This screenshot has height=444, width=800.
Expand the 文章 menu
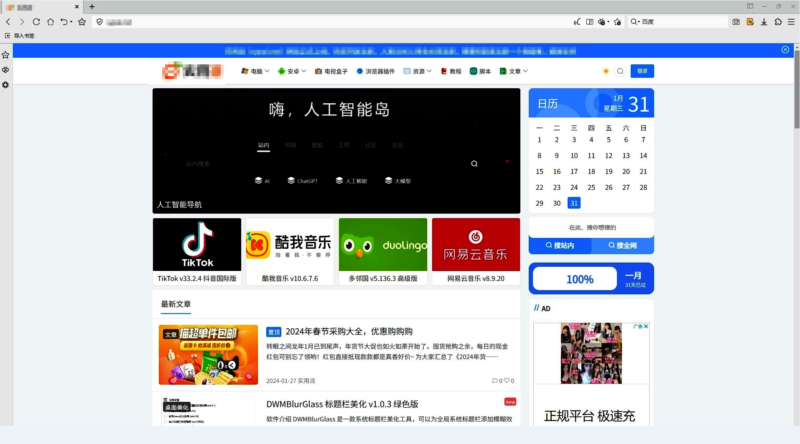pyautogui.click(x=513, y=71)
